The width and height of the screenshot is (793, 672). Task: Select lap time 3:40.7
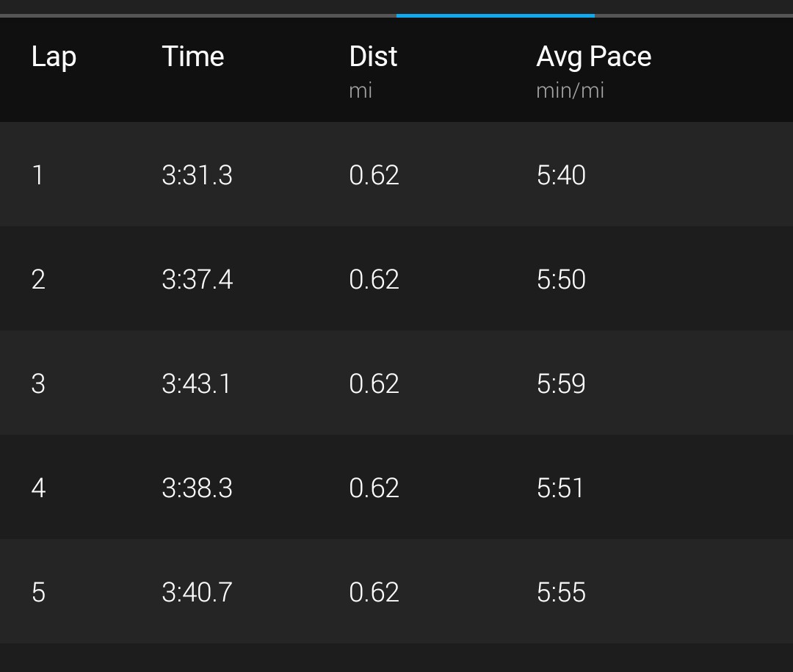click(198, 592)
